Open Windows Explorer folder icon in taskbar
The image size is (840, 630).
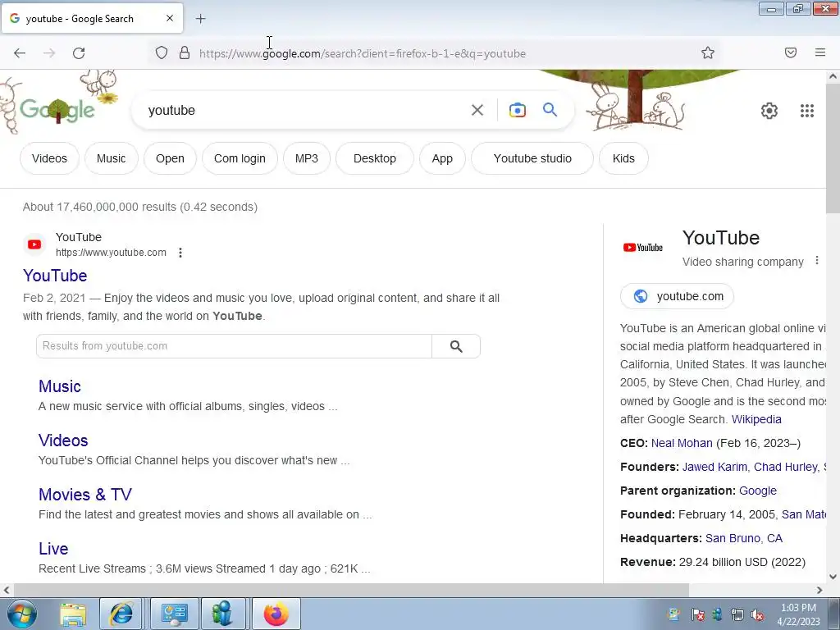73,614
